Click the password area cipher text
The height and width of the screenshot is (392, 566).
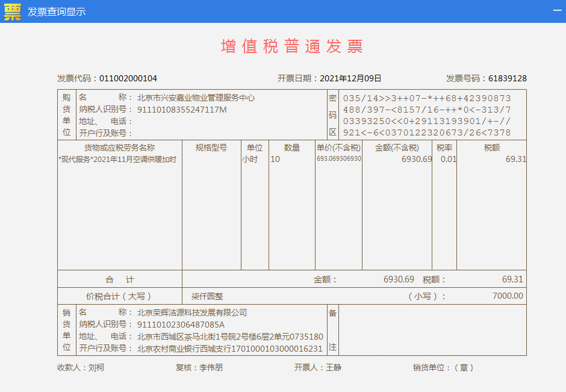tap(426, 115)
